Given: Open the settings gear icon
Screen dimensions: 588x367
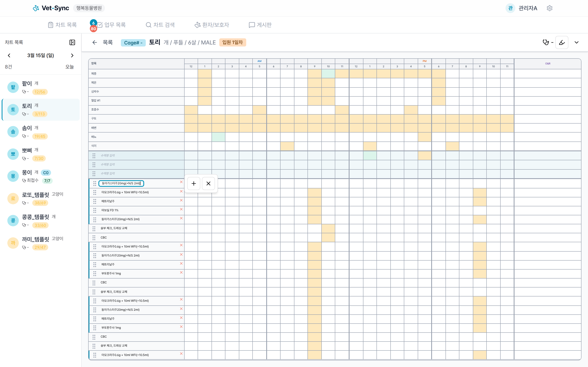Looking at the screenshot, I should coord(549,8).
